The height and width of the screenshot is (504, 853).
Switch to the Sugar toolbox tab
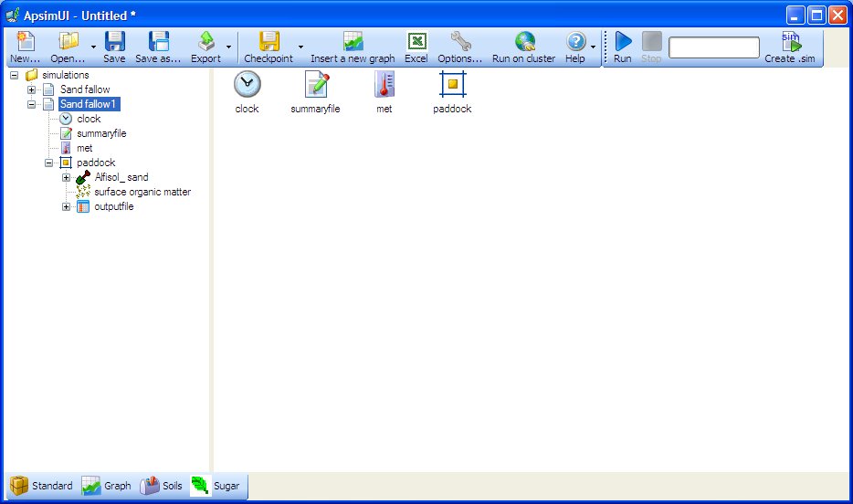pyautogui.click(x=216, y=486)
